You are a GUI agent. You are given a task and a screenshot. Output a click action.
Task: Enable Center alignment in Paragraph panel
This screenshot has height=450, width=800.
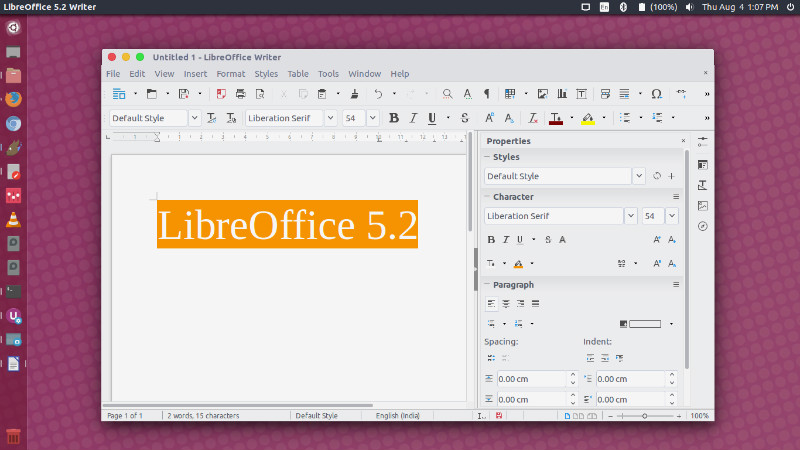pos(506,304)
